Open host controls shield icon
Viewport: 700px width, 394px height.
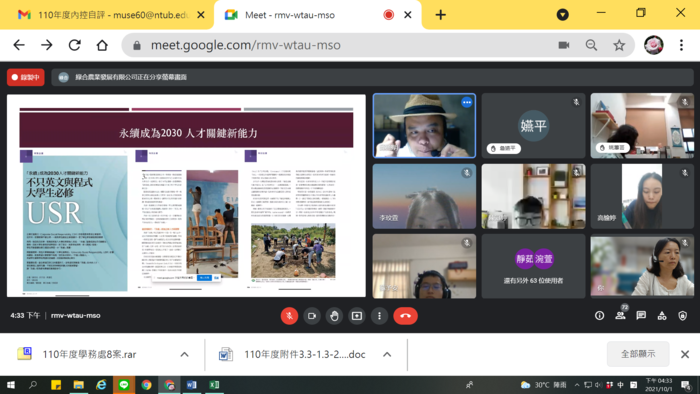(683, 316)
